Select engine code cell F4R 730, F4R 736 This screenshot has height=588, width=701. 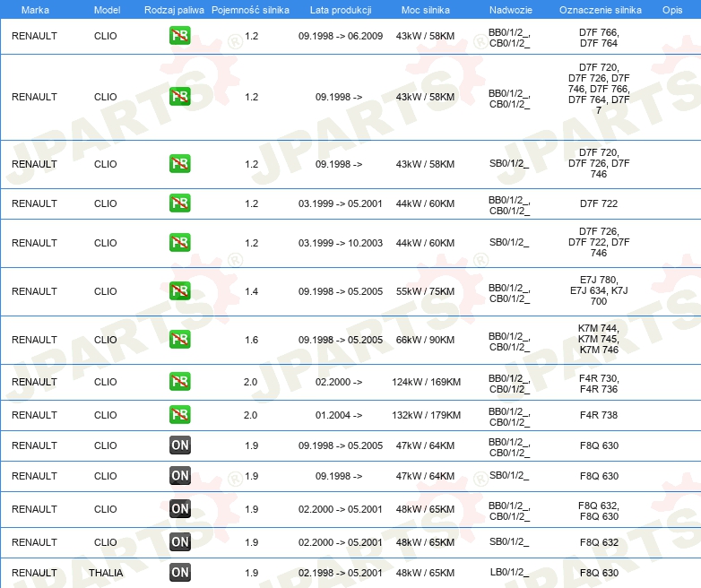pyautogui.click(x=599, y=384)
